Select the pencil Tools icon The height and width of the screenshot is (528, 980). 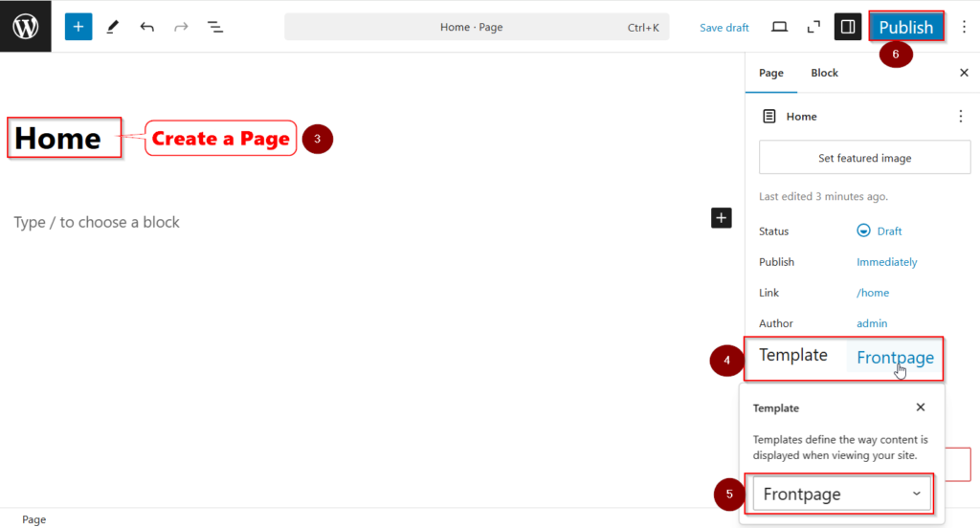tap(113, 27)
